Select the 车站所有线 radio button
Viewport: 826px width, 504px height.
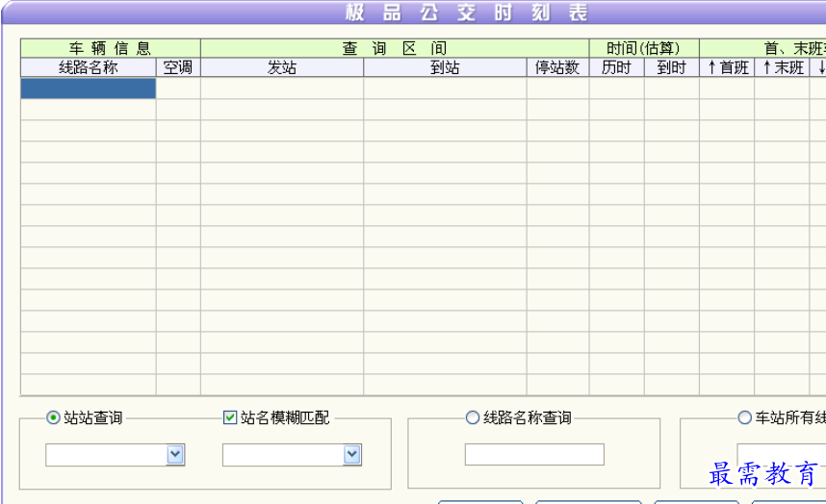pyautogui.click(x=744, y=417)
